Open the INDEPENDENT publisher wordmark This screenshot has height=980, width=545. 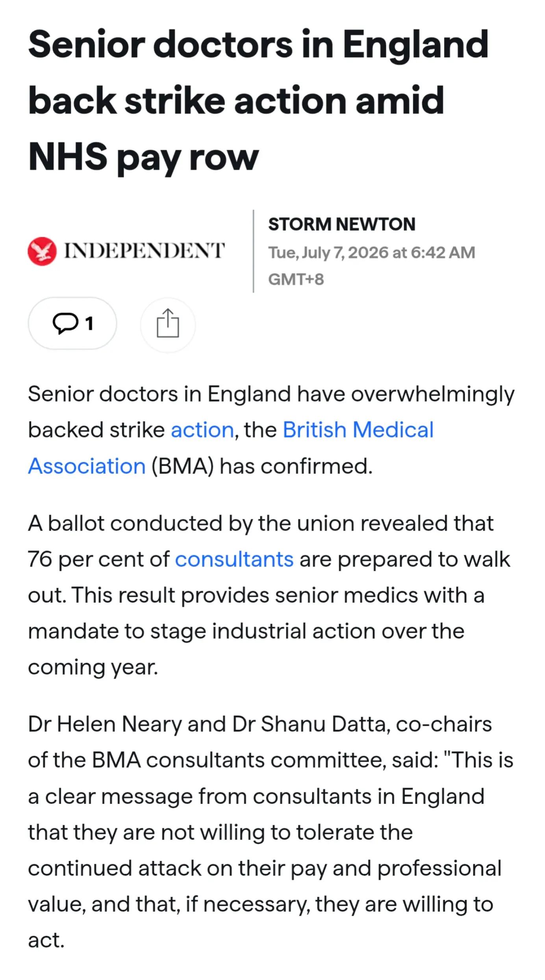pos(144,251)
